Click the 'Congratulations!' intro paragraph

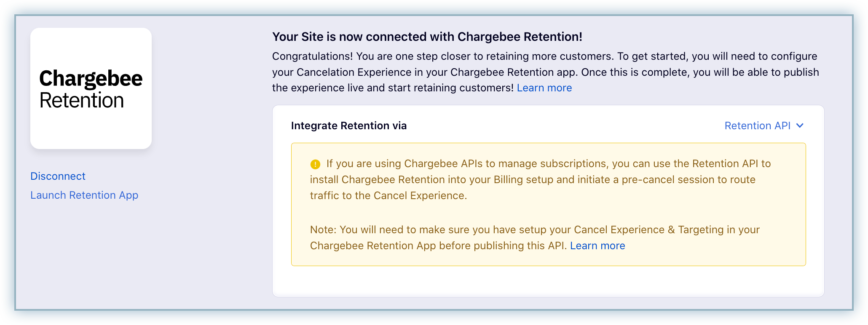coord(546,72)
